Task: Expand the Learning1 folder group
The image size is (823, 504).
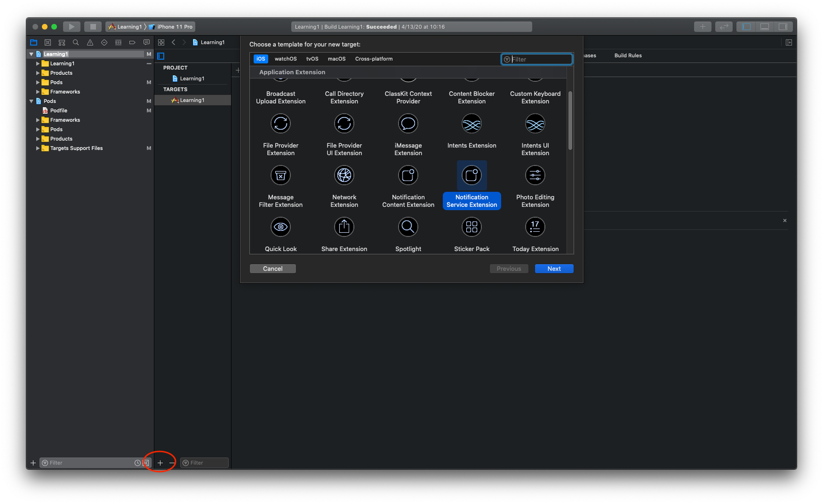Action: (x=38, y=63)
